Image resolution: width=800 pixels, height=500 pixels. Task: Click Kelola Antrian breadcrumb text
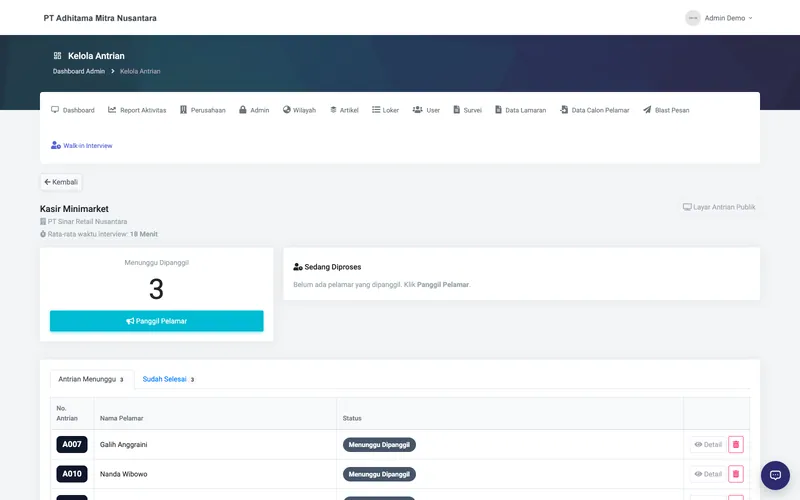click(140, 71)
